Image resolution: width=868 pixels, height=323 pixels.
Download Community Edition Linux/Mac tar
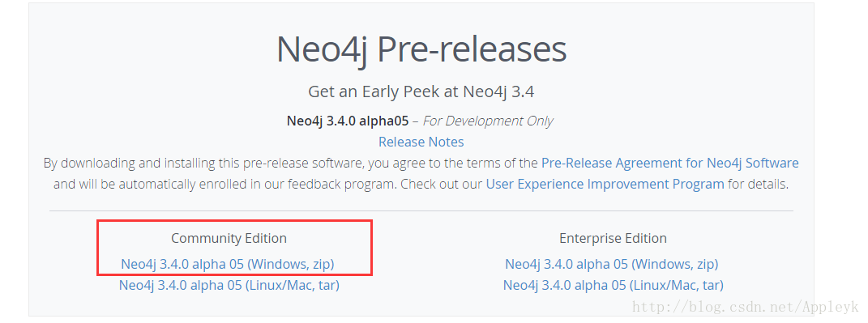click(229, 286)
